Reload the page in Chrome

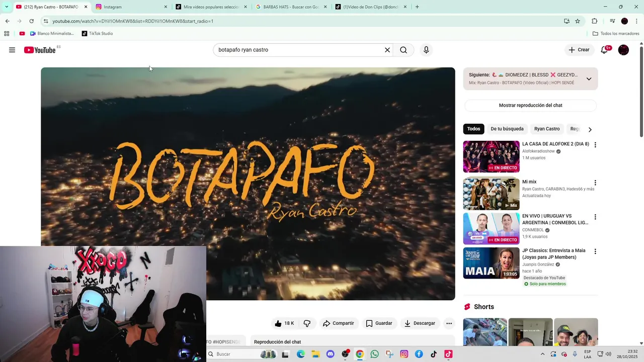[x=31, y=21]
